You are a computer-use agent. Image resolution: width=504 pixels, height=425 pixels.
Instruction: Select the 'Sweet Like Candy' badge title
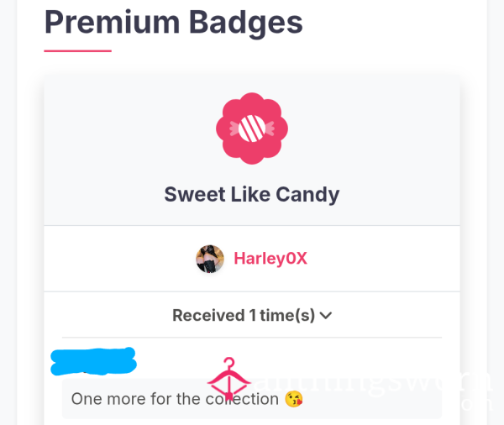pyautogui.click(x=252, y=195)
